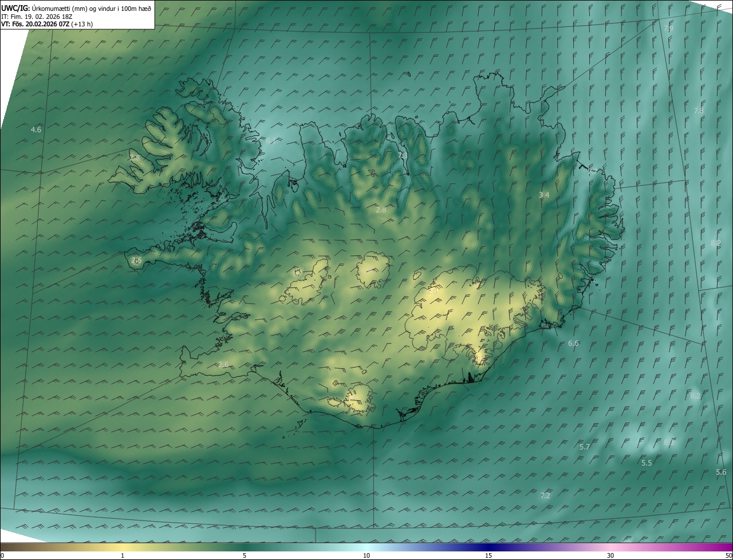
Task: Click the 2.8 label on the Westfjords peninsula
Action: [134, 158]
